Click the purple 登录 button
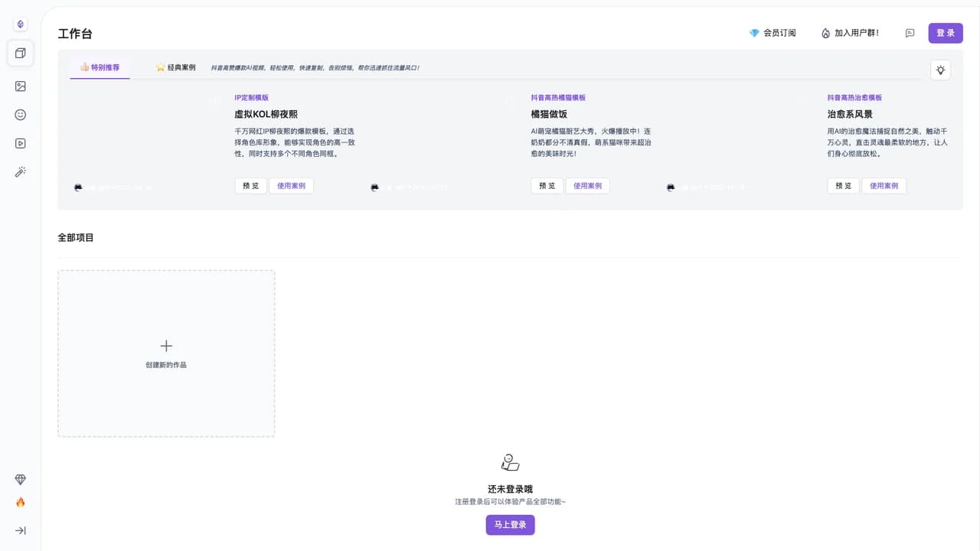 946,33
